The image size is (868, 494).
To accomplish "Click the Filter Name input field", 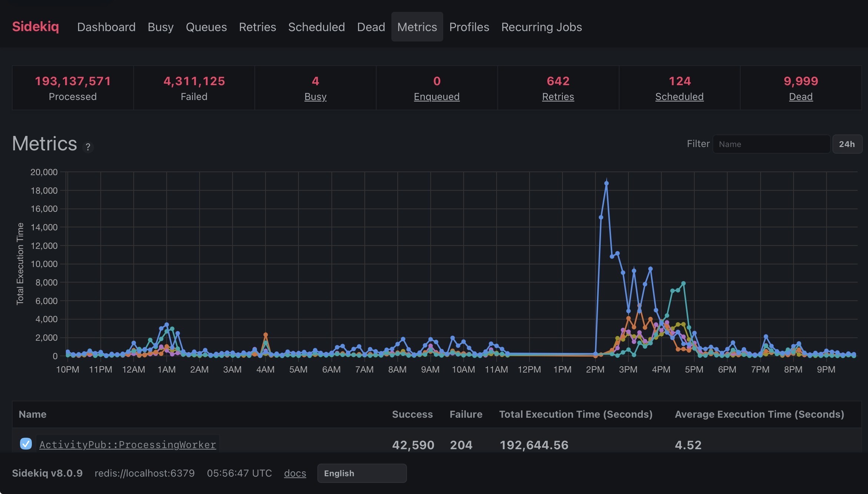I will click(771, 144).
